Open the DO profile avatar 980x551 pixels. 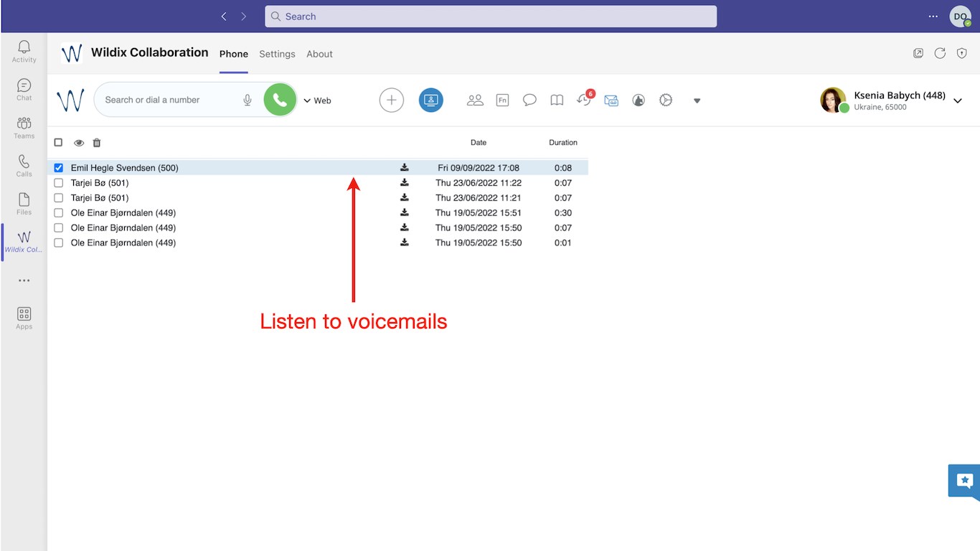960,17
